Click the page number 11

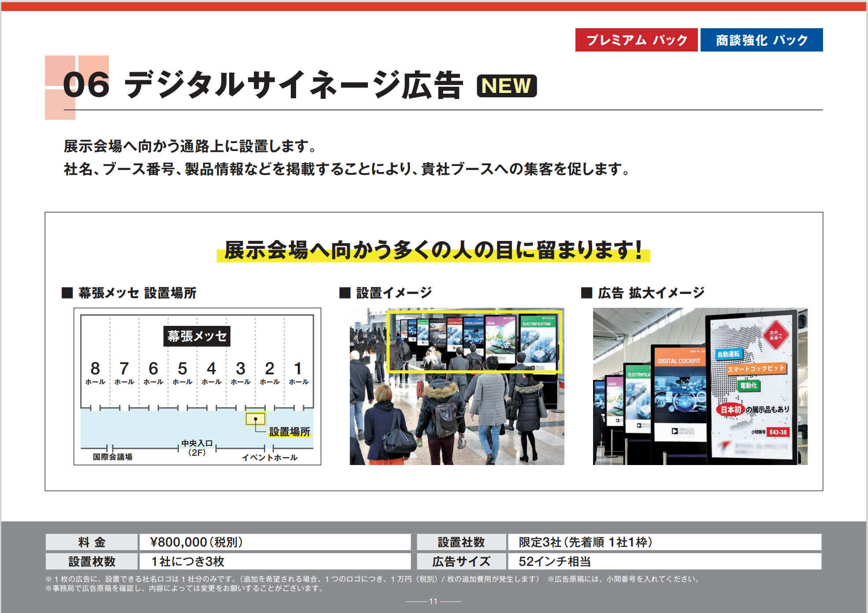click(x=433, y=601)
